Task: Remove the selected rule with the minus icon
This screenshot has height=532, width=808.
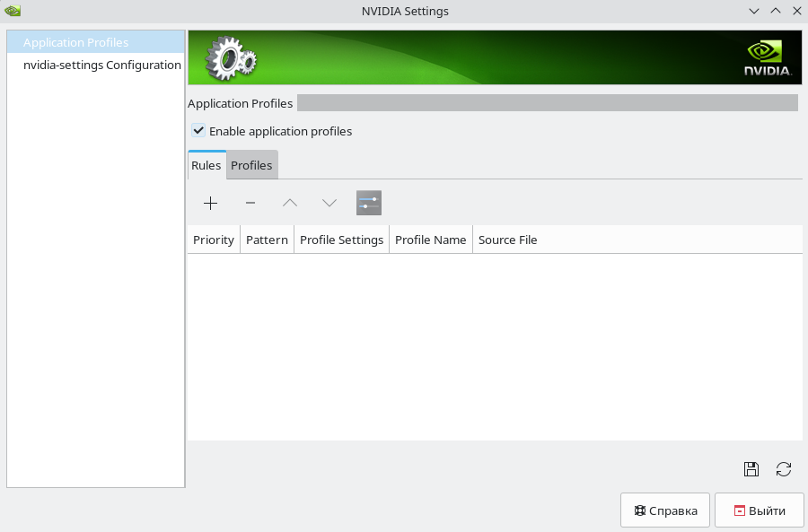Action: pyautogui.click(x=250, y=203)
